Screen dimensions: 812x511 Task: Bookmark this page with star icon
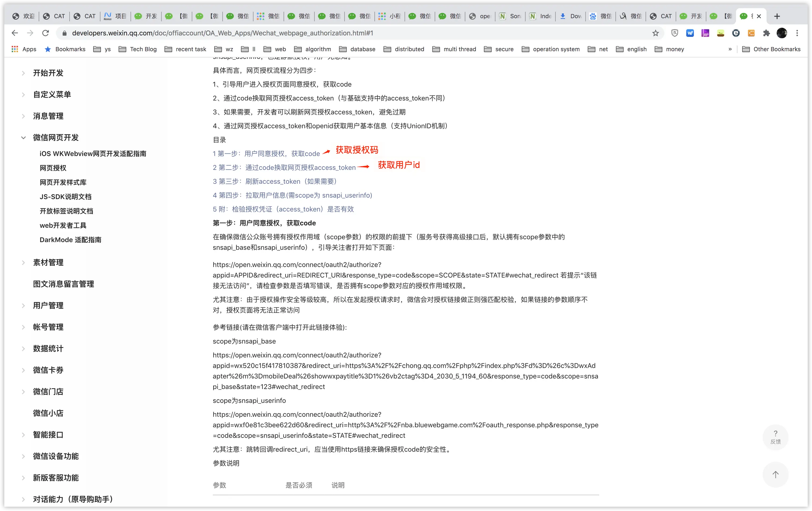pyautogui.click(x=655, y=33)
